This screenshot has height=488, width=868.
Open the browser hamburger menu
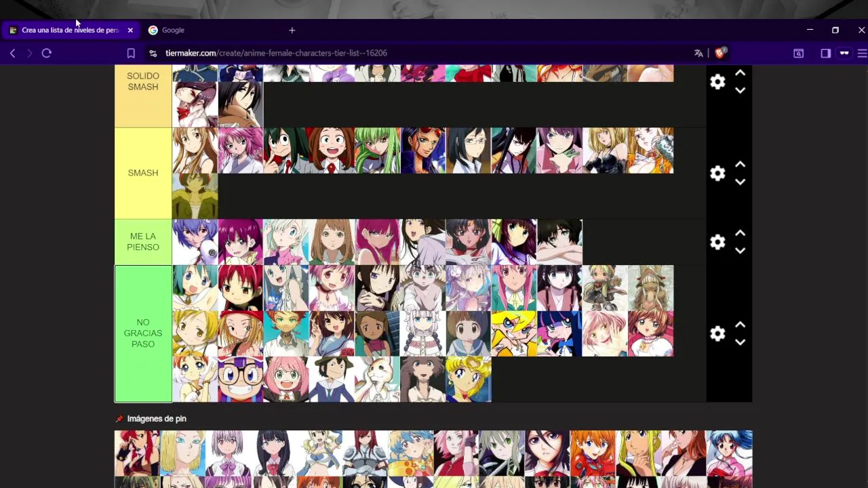click(x=862, y=53)
